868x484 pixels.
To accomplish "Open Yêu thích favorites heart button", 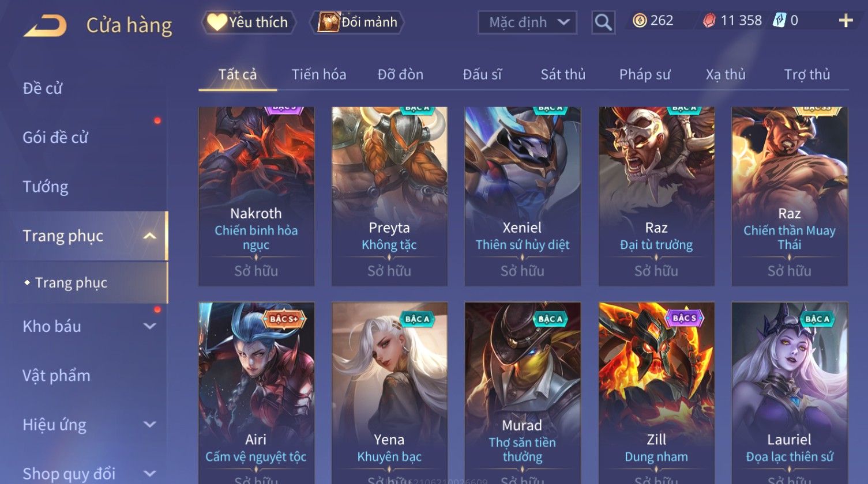I will 249,22.
